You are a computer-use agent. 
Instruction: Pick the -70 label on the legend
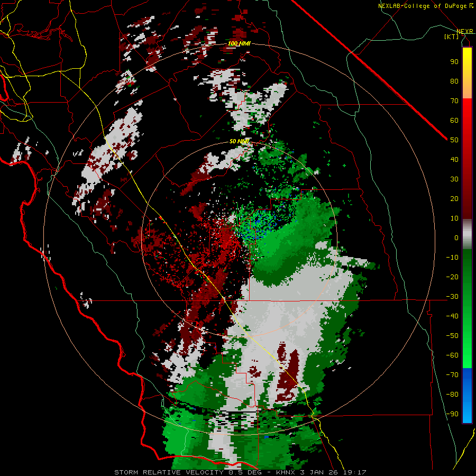[x=452, y=374]
